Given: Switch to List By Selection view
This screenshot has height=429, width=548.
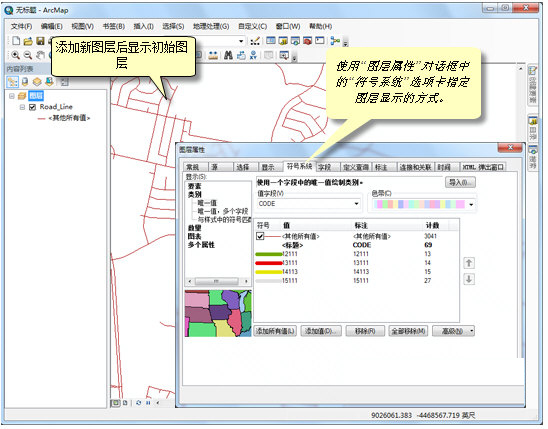Looking at the screenshot, I should point(49,82).
